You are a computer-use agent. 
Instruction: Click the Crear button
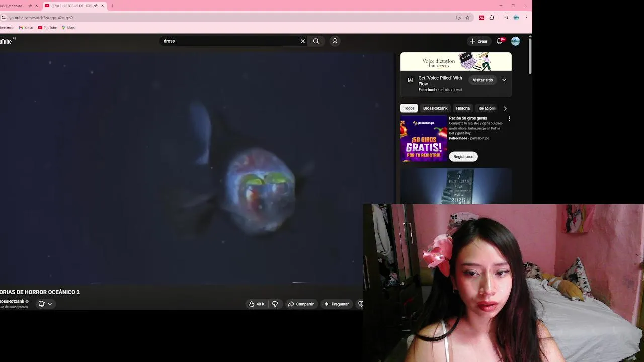tap(478, 41)
